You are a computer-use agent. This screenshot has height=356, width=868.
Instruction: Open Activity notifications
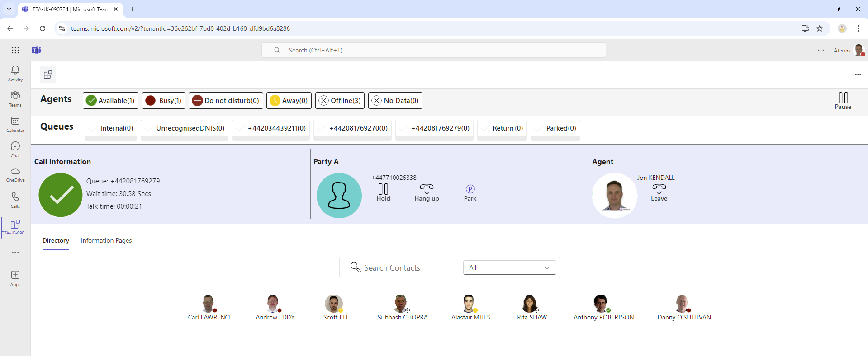(x=15, y=73)
